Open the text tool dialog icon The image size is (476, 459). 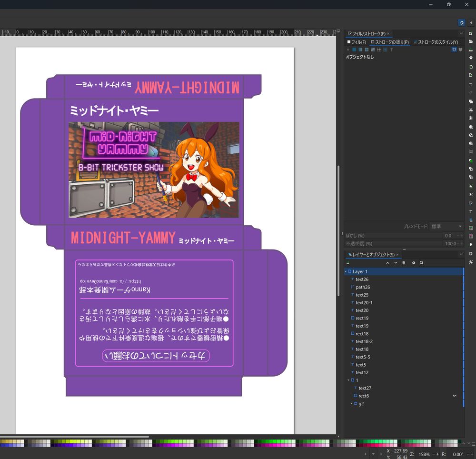tap(471, 212)
